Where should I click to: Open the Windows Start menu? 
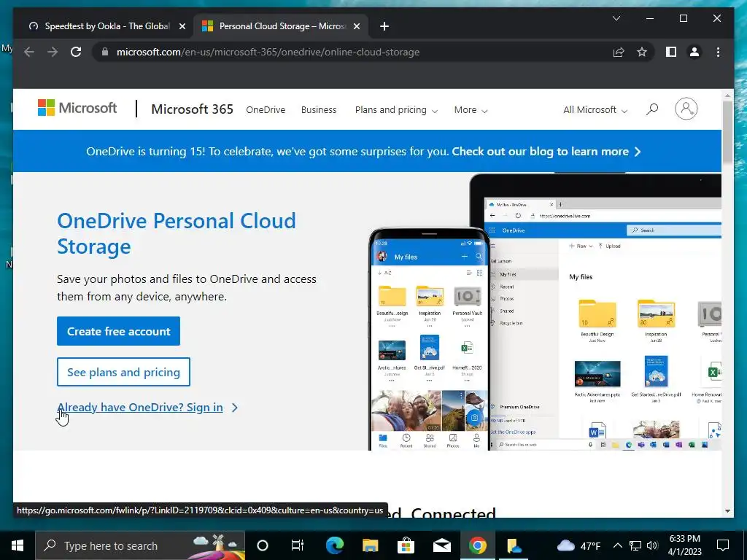18,545
